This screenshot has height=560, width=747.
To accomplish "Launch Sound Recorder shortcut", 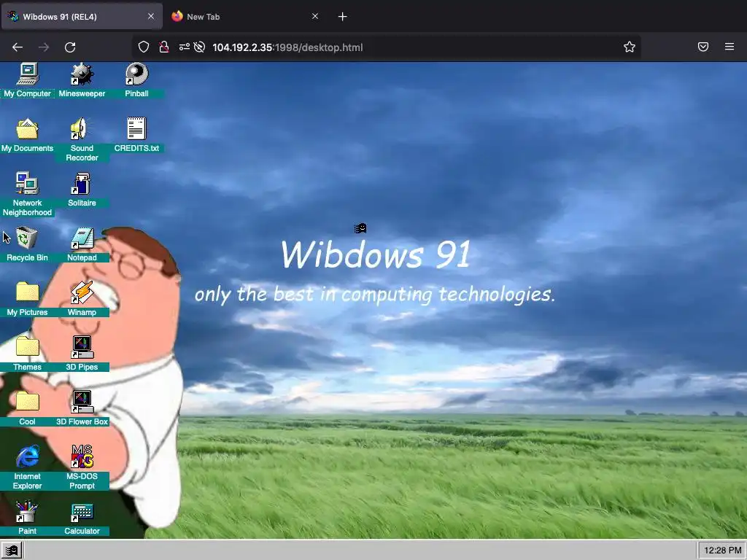I will point(82,139).
